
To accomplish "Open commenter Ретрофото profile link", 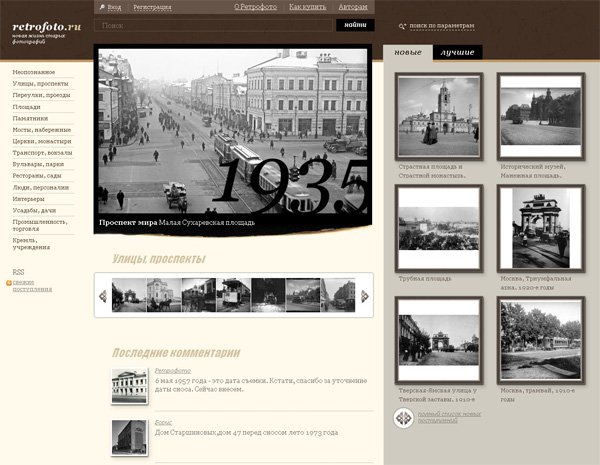I will point(173,370).
